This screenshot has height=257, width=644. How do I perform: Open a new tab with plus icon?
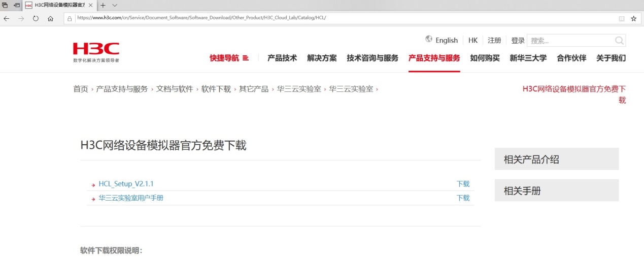(103, 5)
